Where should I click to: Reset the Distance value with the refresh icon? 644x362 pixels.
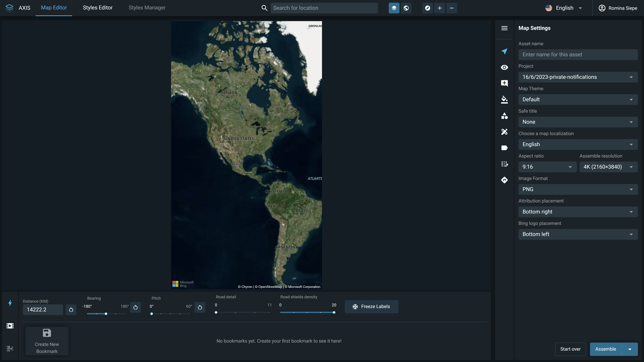[71, 310]
